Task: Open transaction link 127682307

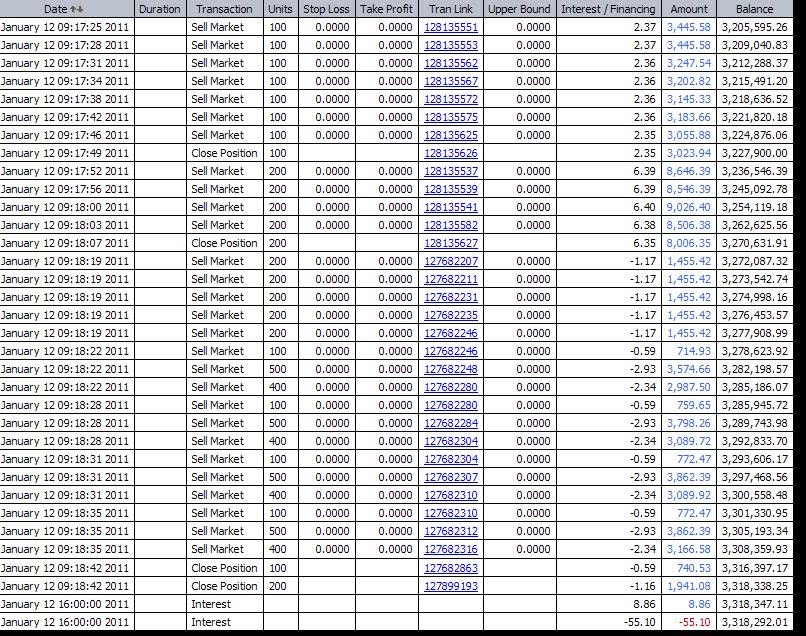Action: pos(451,477)
